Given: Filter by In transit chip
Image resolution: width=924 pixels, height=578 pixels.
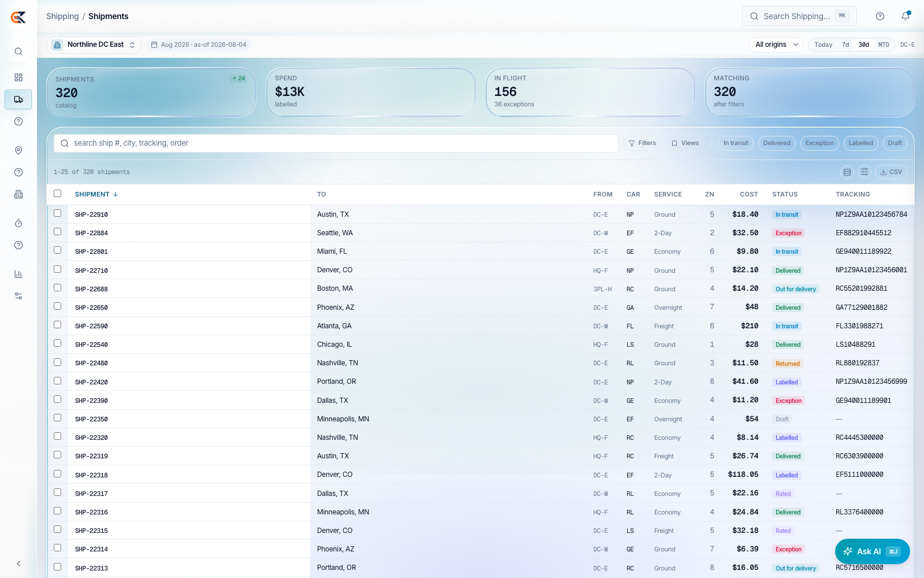Looking at the screenshot, I should (x=736, y=143).
